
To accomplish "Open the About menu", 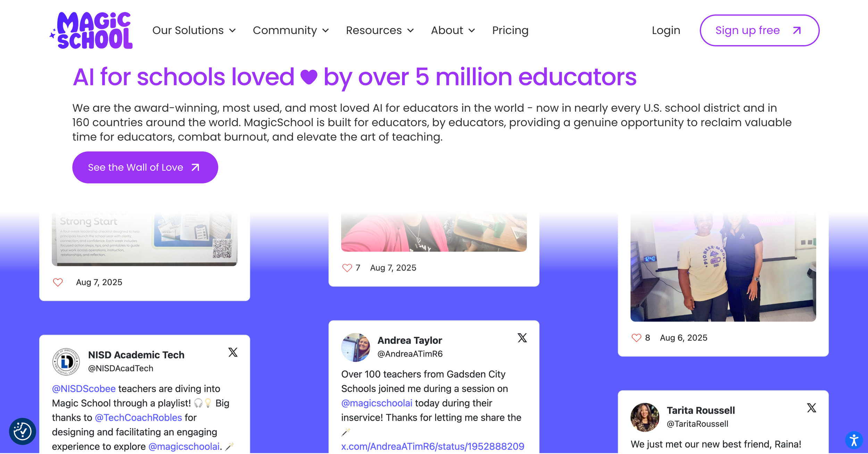I will [x=453, y=31].
